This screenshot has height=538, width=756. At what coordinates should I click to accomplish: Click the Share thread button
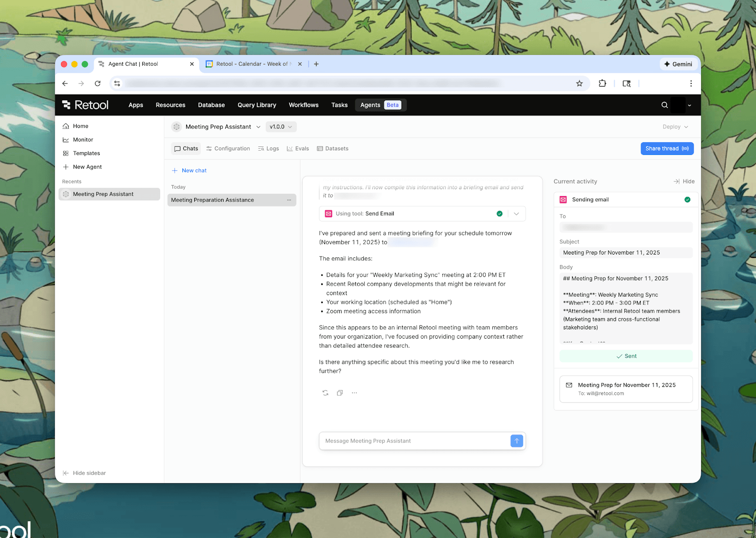(667, 148)
